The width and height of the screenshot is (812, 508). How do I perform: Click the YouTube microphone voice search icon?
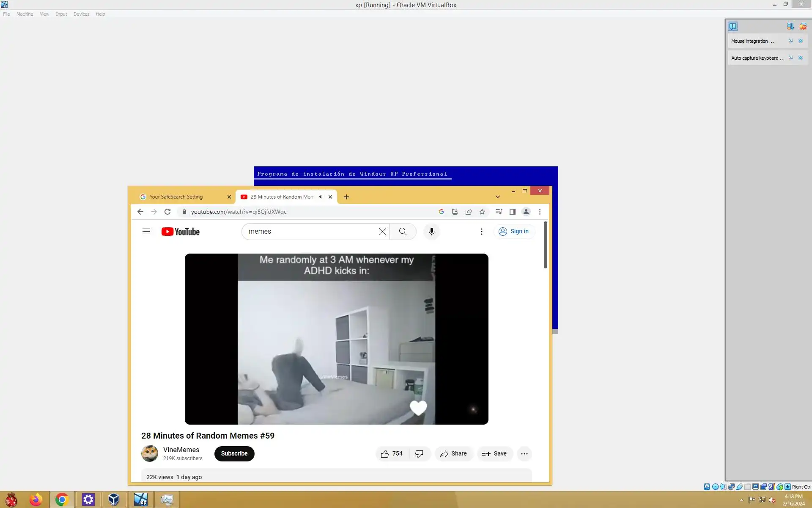point(431,232)
